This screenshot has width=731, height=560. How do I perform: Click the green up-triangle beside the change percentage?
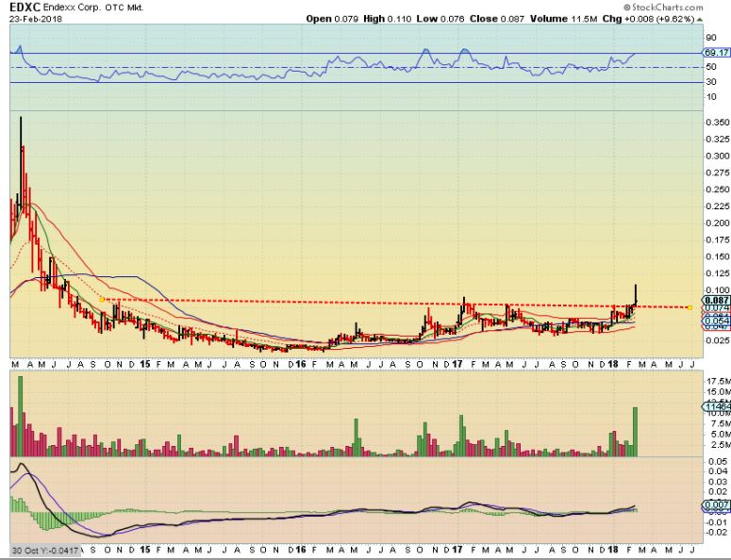(700, 20)
